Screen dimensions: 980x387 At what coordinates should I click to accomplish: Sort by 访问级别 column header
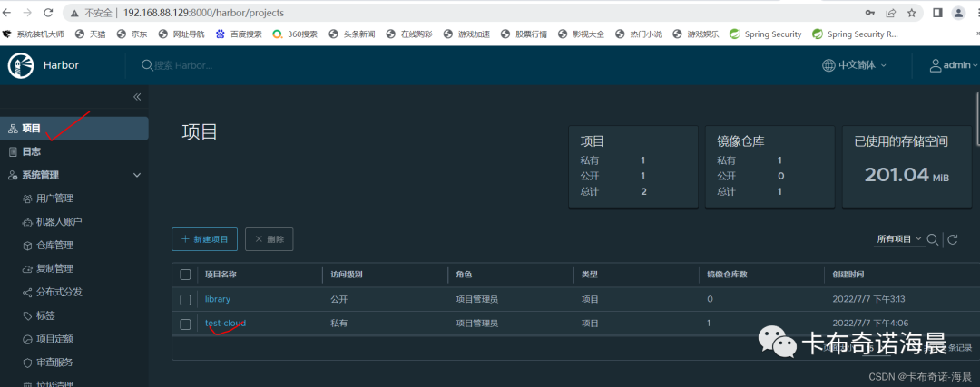coord(347,275)
